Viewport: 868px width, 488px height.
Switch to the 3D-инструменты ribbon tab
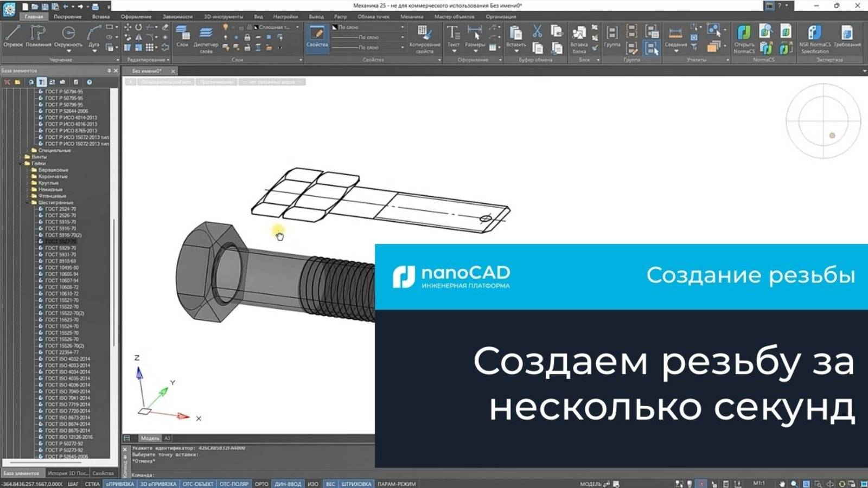(224, 16)
